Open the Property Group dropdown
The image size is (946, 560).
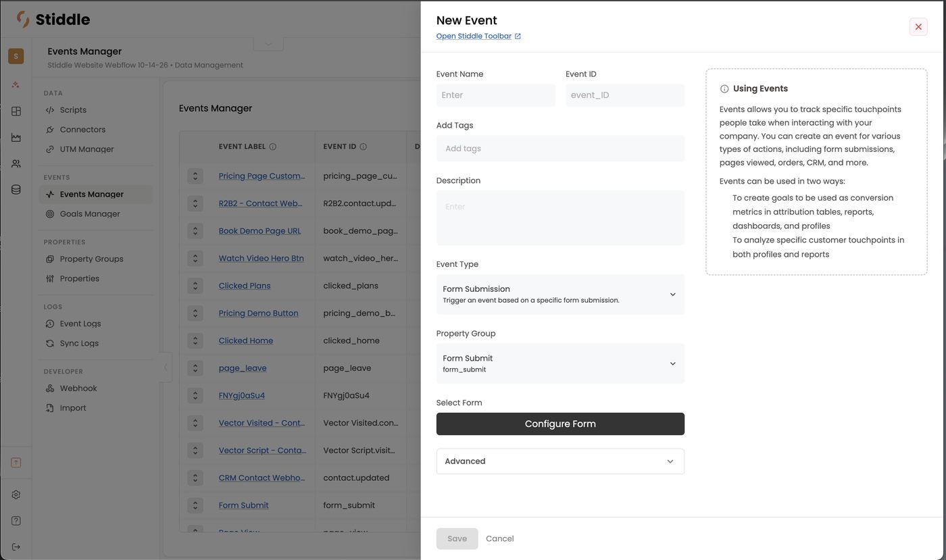point(560,363)
